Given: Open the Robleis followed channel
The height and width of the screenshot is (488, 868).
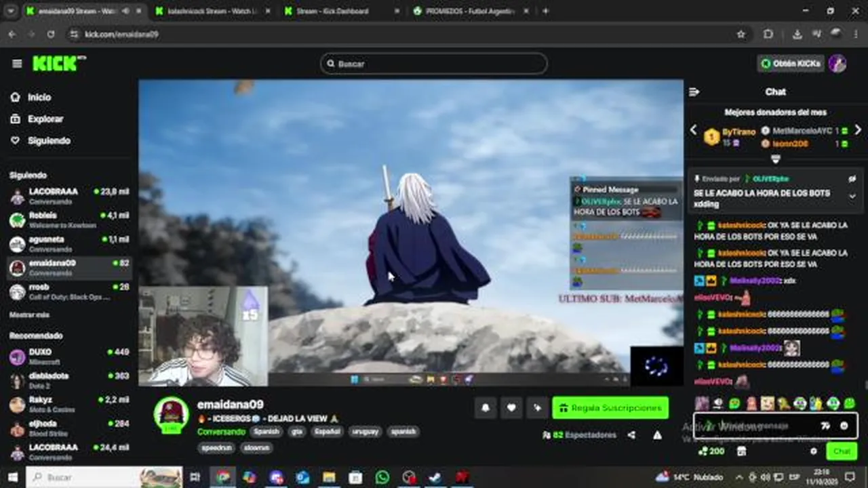Looking at the screenshot, I should tap(69, 220).
